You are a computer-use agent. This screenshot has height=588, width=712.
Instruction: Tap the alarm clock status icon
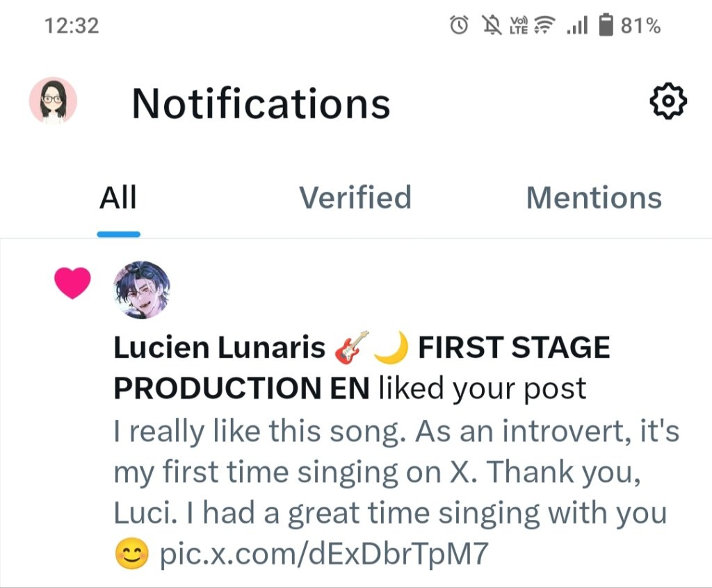(x=459, y=26)
